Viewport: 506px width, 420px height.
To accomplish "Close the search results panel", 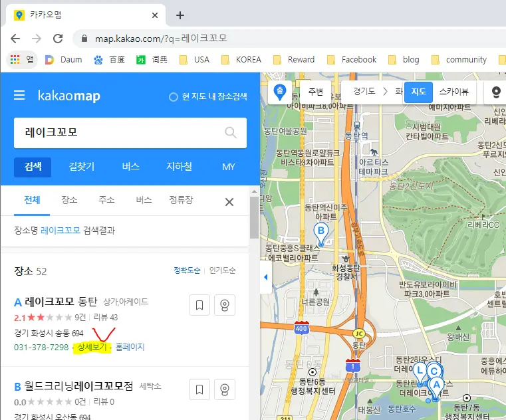I will [229, 202].
